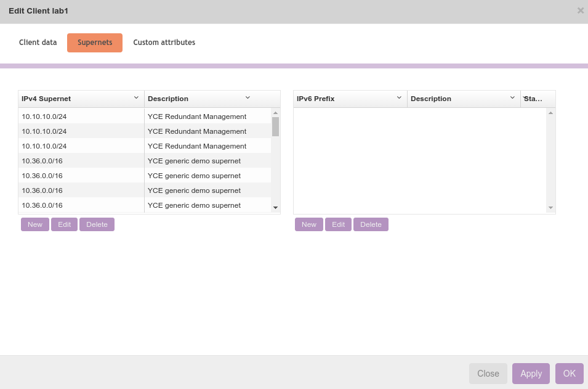
Task: Edit the selected IPv4 supernet
Action: (65, 224)
